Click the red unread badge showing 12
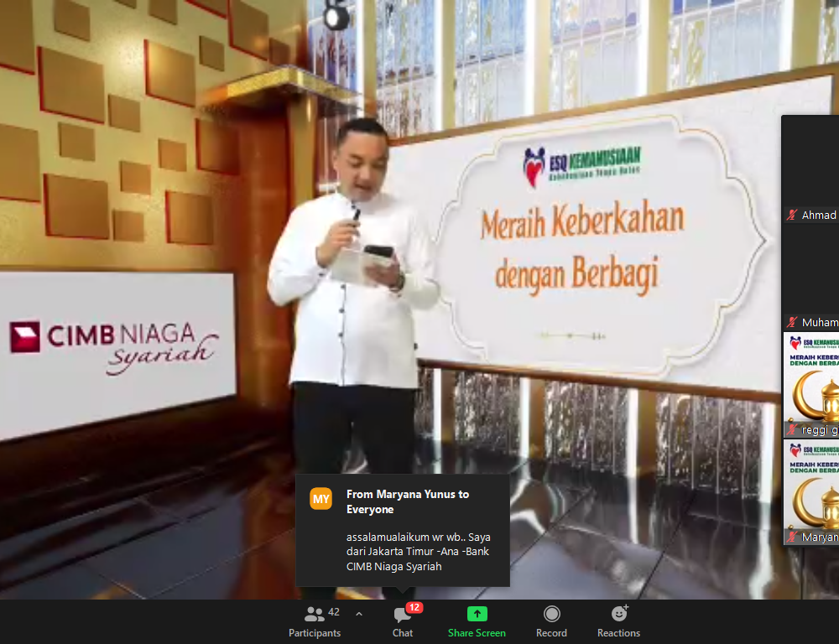The width and height of the screenshot is (839, 644). click(414, 607)
